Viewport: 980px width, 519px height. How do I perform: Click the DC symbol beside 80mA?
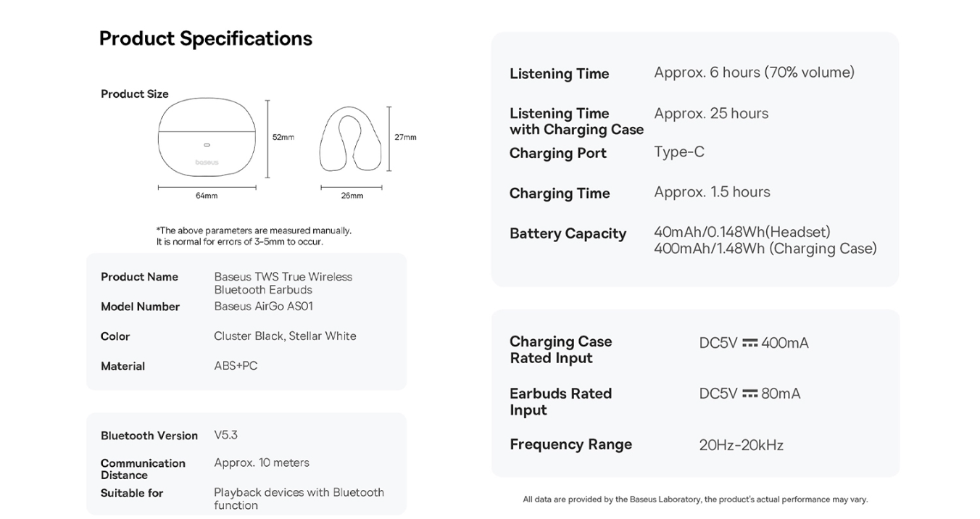pyautogui.click(x=749, y=394)
